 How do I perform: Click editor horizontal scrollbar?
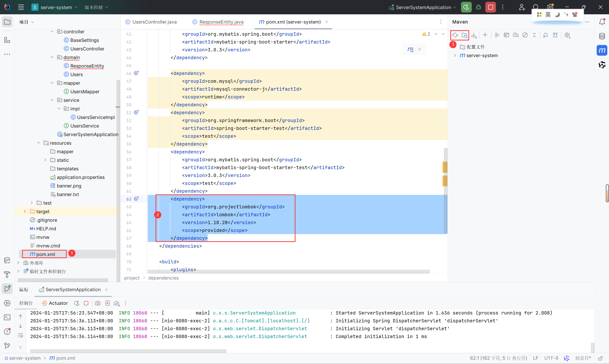click(x=288, y=271)
